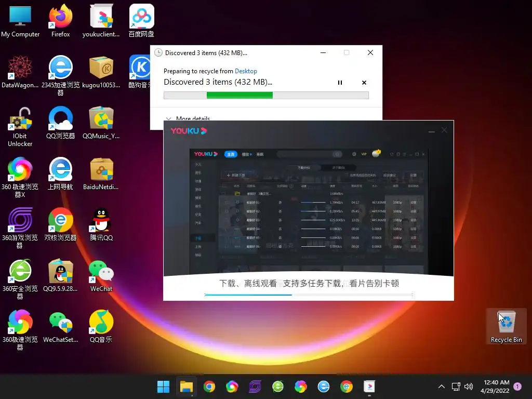Select the BaiduNetdi installer icon
The width and height of the screenshot is (532, 399).
(x=101, y=174)
